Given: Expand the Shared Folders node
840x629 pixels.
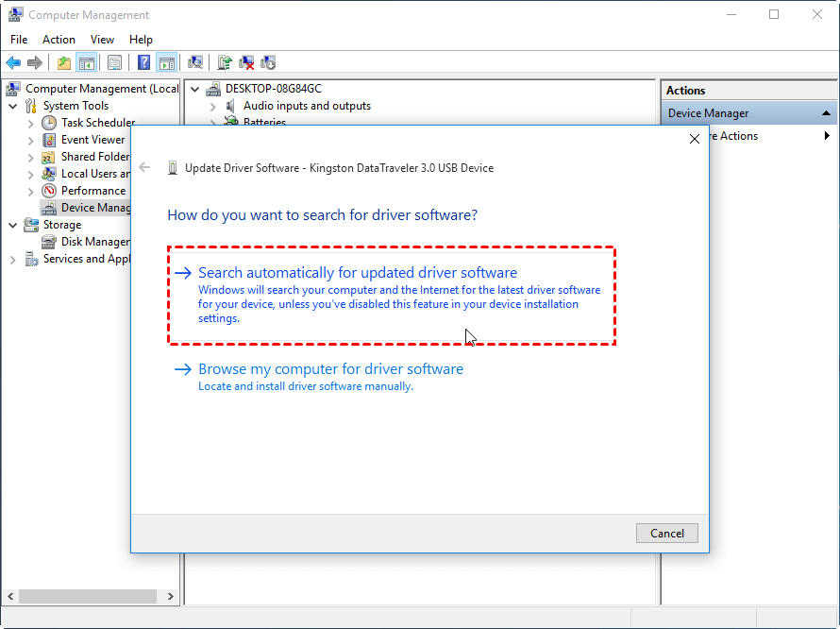Looking at the screenshot, I should click(30, 158).
